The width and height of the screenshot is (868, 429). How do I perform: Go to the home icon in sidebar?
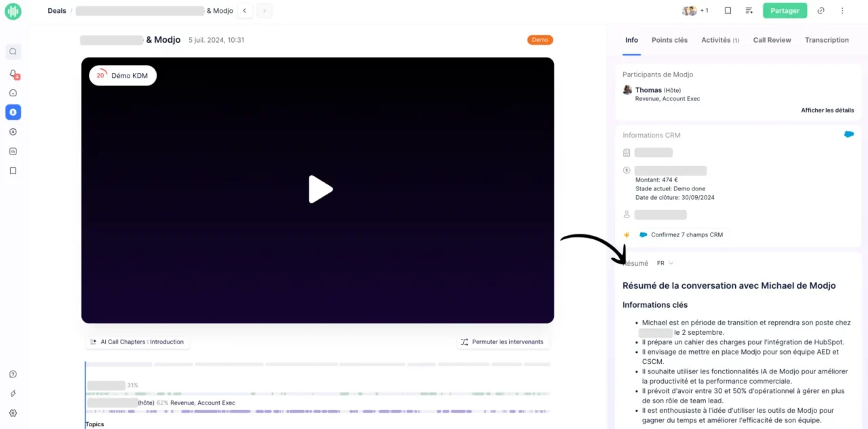coord(13,93)
